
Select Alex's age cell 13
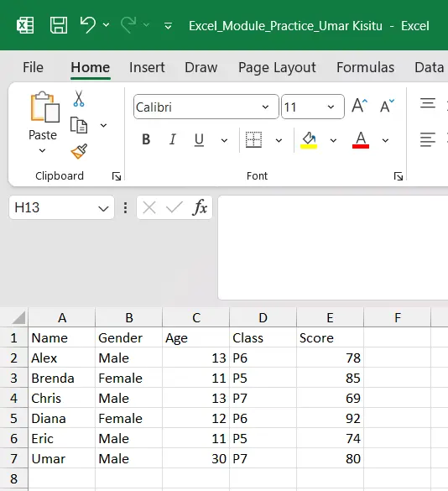[x=196, y=358]
